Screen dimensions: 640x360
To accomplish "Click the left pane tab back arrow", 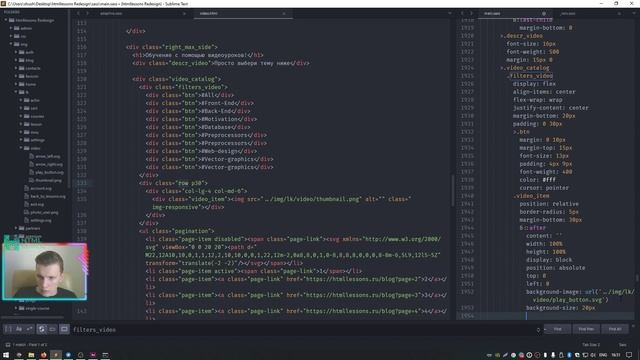I will pyautogui.click(x=78, y=13).
